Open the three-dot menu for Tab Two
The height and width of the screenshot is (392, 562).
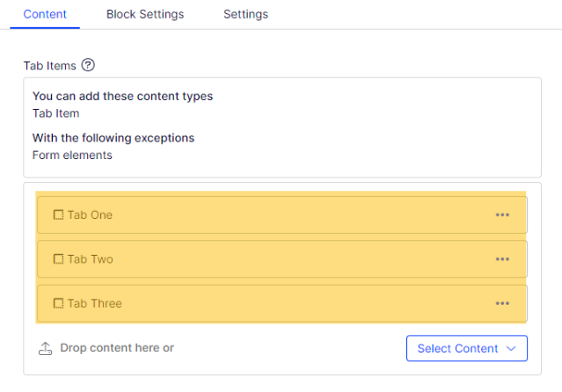point(502,259)
